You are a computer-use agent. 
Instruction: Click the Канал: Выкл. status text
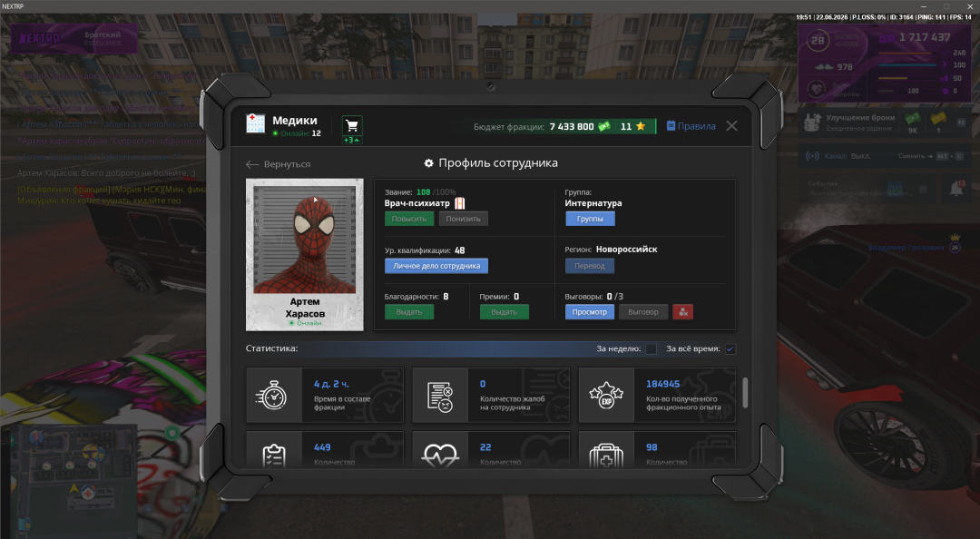click(x=847, y=156)
